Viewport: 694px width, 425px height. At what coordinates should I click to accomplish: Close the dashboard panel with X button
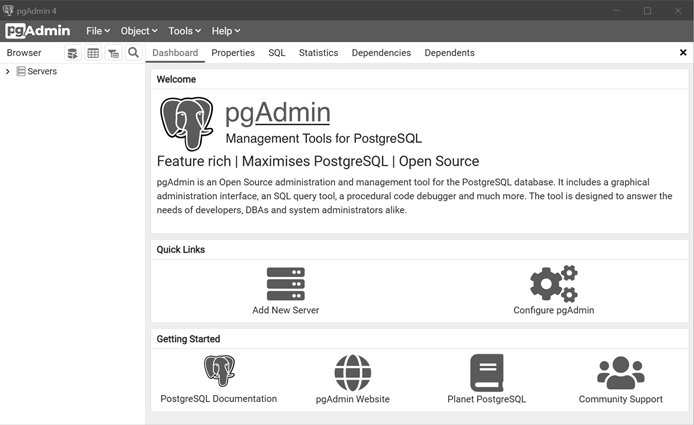pos(683,53)
